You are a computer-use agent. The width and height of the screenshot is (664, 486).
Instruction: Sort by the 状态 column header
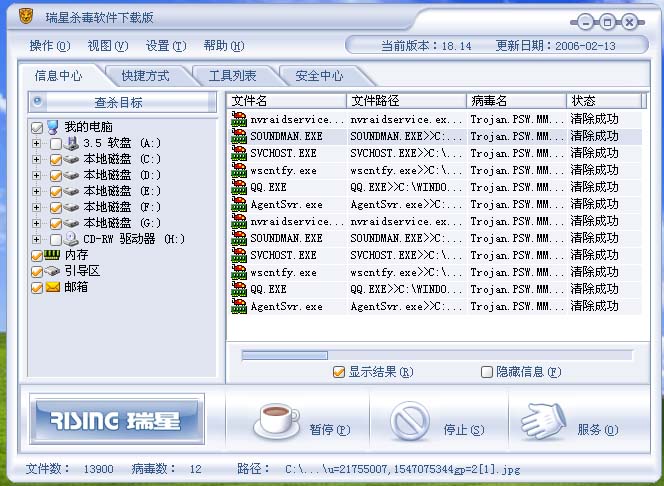pyautogui.click(x=604, y=101)
